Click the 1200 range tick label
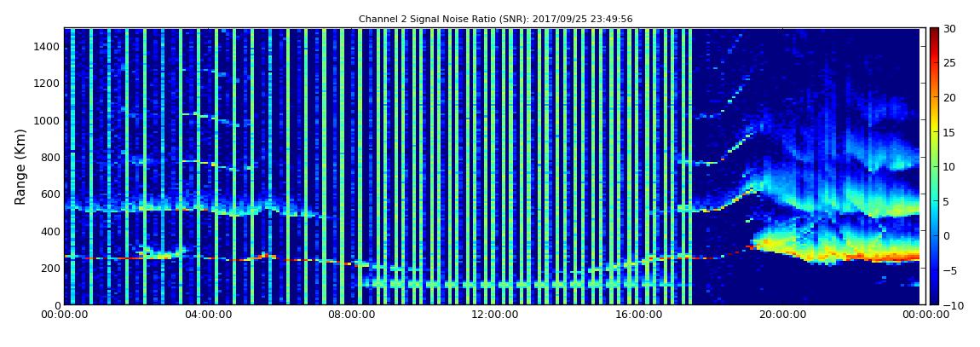 (48, 84)
